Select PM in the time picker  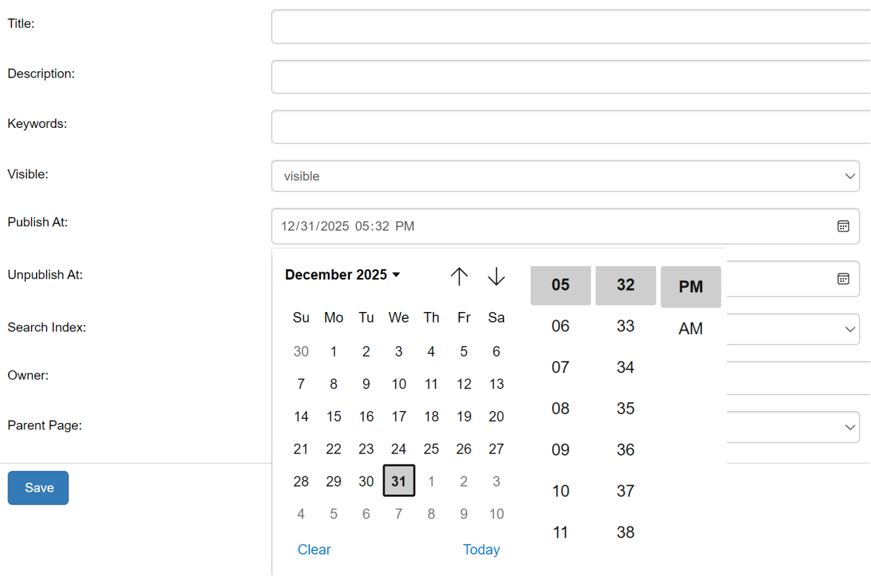tap(690, 287)
